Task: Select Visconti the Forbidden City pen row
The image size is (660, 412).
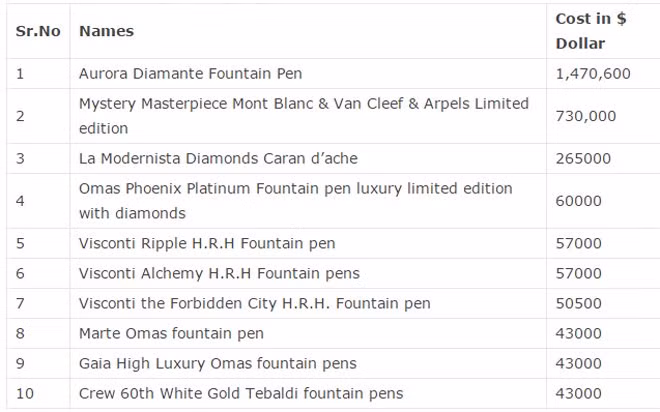Action: (254, 303)
